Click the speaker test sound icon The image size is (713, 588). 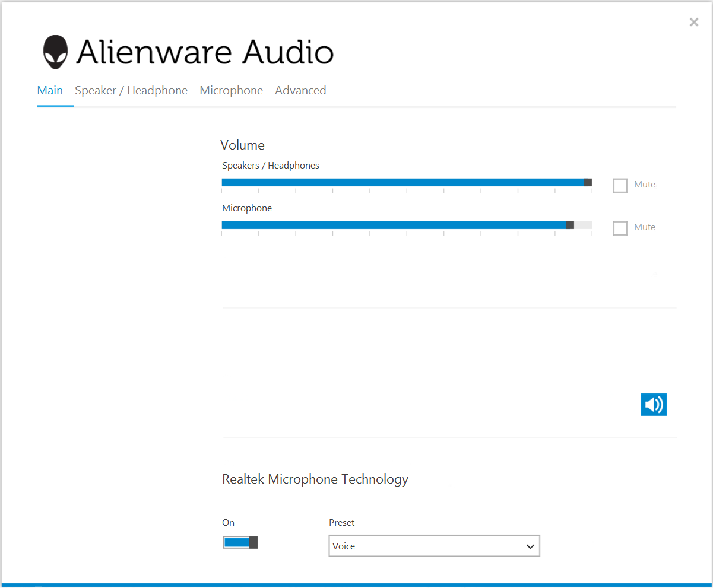[x=654, y=405]
